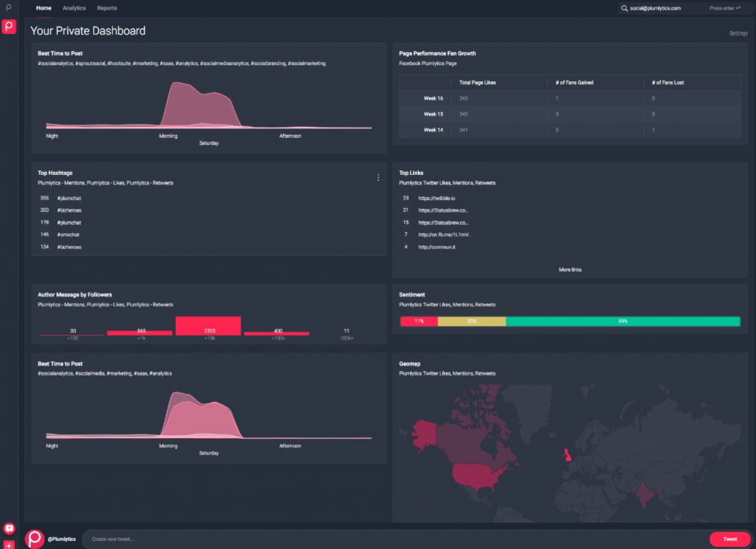Open the red chat bubble icon in sidebar
Screen dimensions: 756x549
(9, 528)
